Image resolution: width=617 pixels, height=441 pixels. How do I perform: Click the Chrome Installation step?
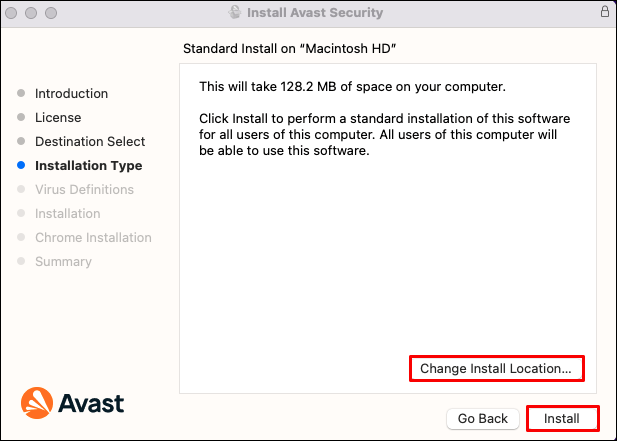pyautogui.click(x=93, y=237)
